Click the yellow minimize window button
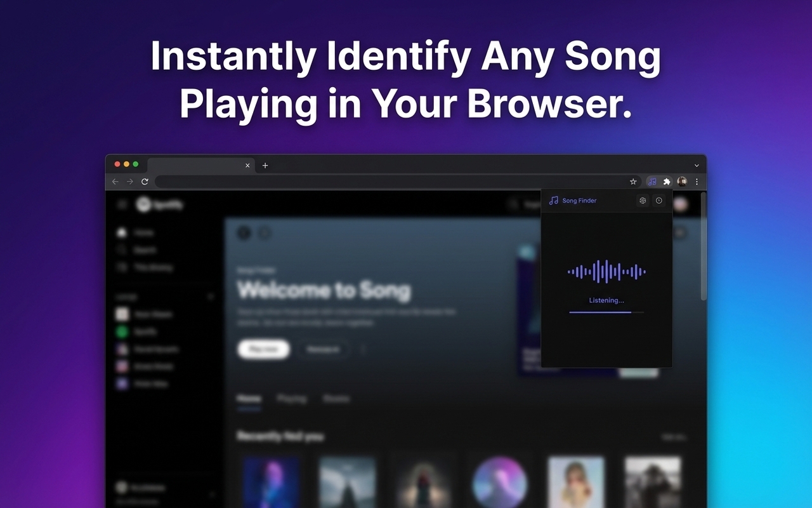 click(x=126, y=164)
